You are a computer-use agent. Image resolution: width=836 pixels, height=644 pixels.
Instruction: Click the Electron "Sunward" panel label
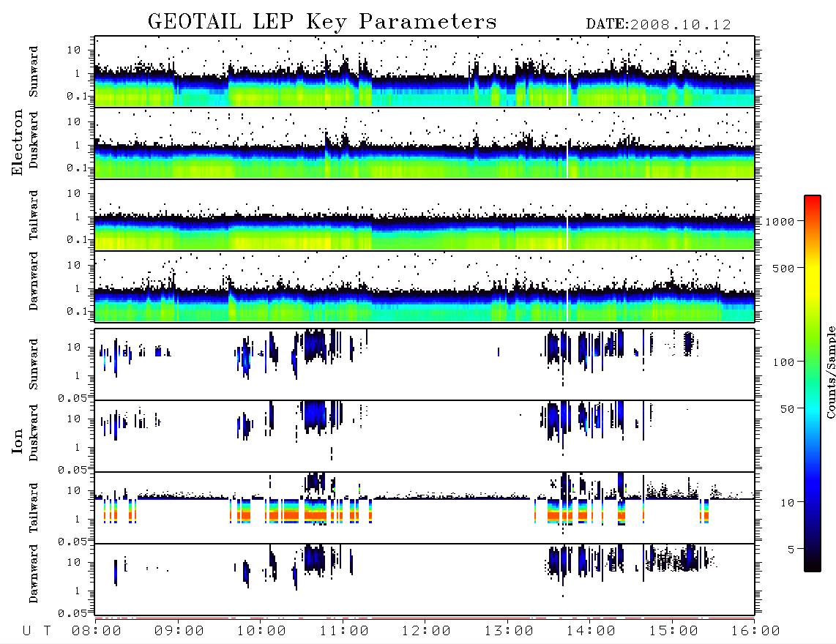(x=34, y=72)
